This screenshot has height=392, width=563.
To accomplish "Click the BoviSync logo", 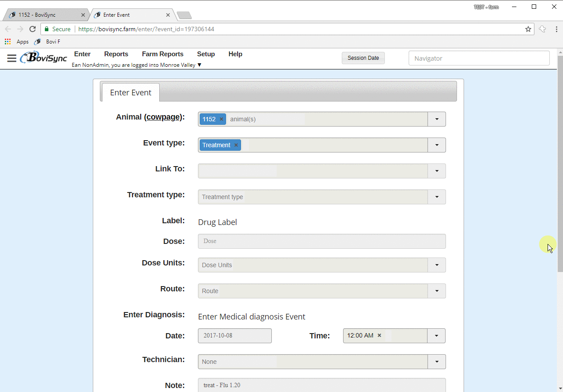I will [44, 58].
